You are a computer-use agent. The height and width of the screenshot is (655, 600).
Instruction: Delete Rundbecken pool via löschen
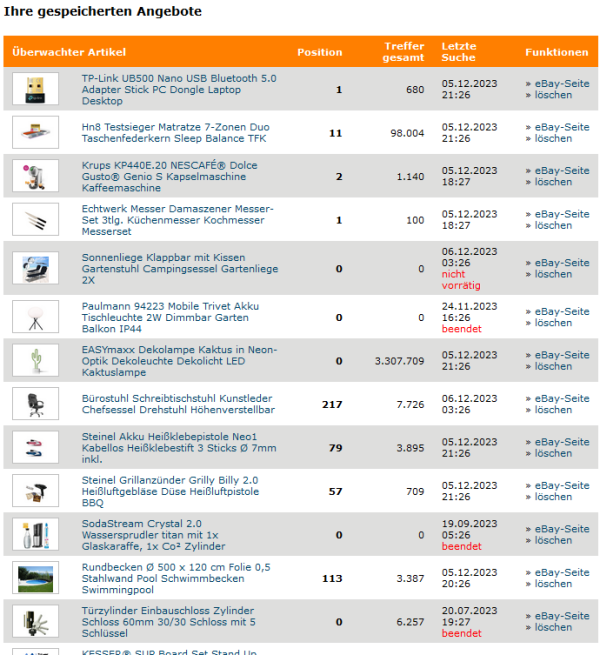(x=553, y=584)
